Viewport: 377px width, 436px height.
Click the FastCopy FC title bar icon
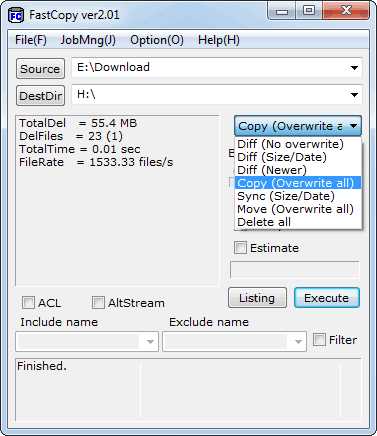[16, 15]
